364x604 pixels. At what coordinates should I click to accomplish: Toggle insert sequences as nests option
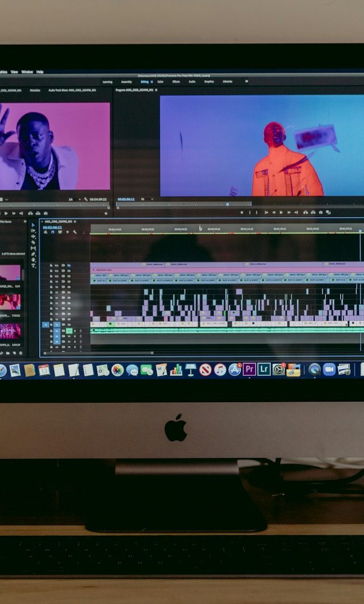pos(45,232)
